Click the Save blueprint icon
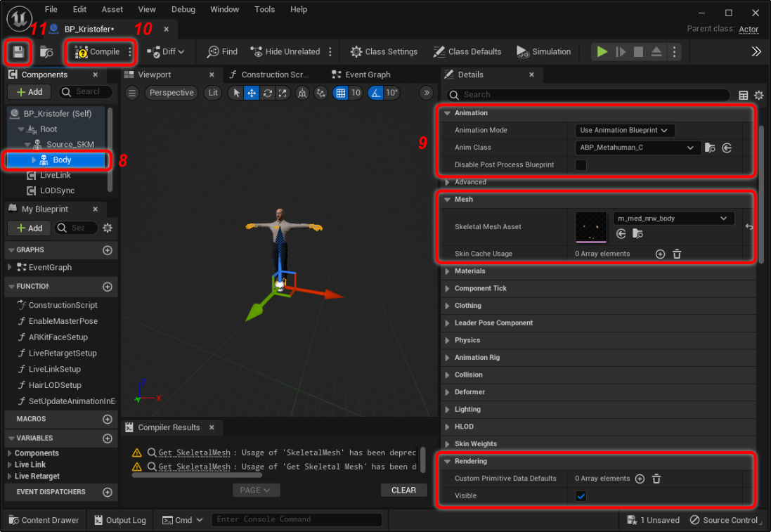Image resolution: width=771 pixels, height=532 pixels. (18, 52)
